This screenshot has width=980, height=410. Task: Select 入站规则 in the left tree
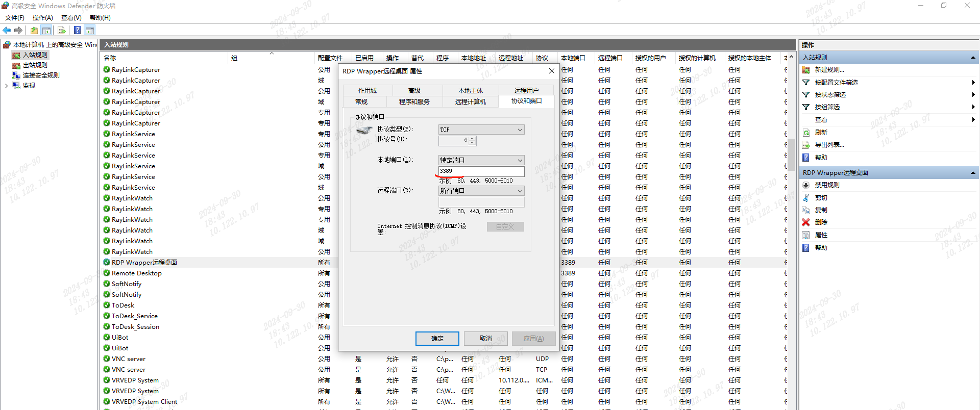[35, 55]
